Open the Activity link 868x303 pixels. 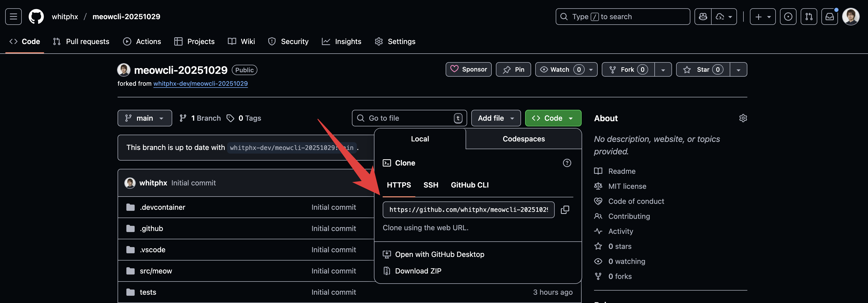(614, 231)
